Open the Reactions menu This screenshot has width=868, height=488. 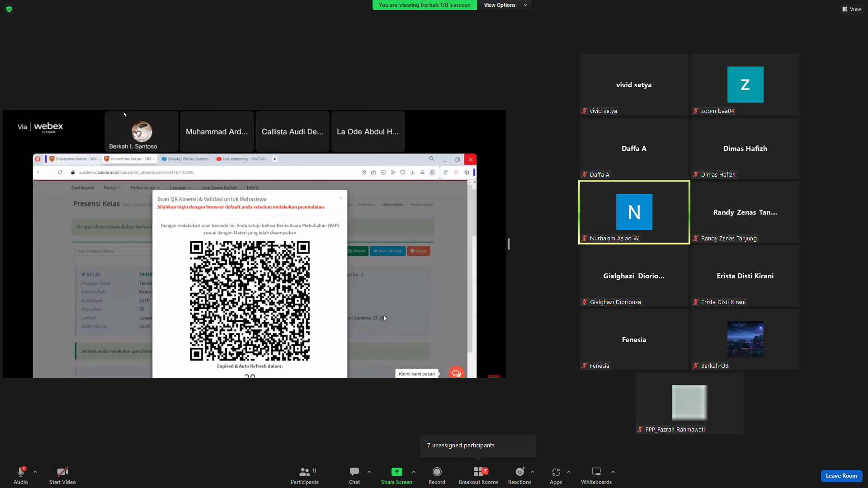[519, 476]
